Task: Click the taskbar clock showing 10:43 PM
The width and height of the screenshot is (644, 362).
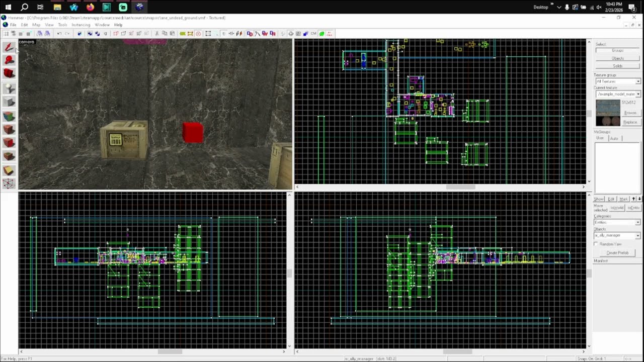Action: pos(614,7)
